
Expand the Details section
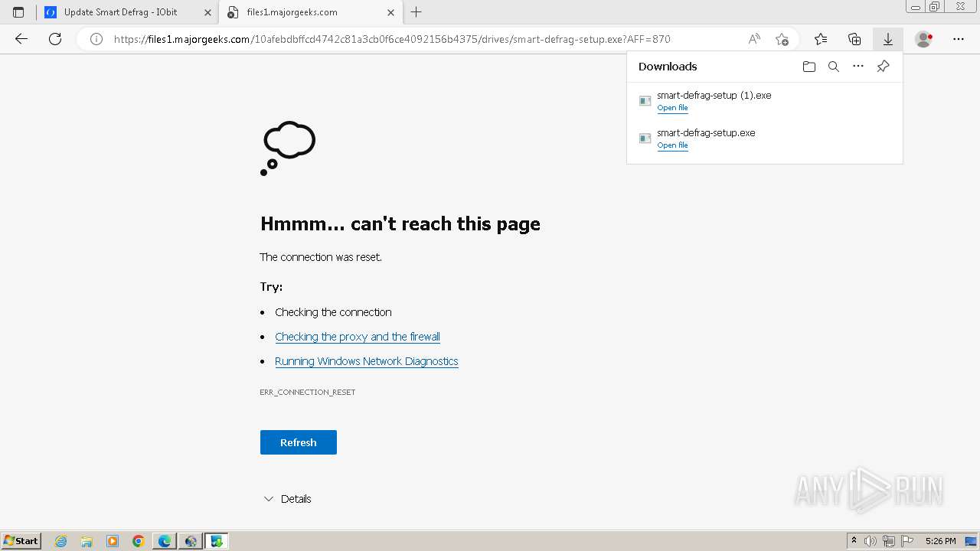coord(287,499)
